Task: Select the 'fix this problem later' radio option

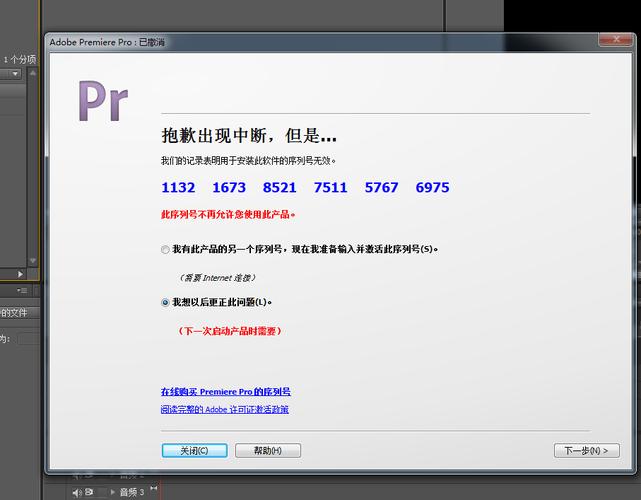Action: [165, 303]
